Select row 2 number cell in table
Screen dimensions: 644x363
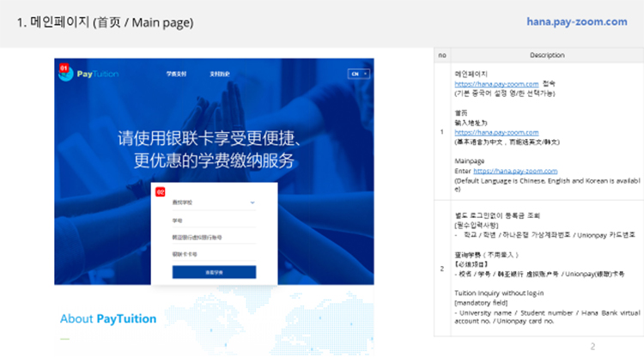(x=441, y=268)
